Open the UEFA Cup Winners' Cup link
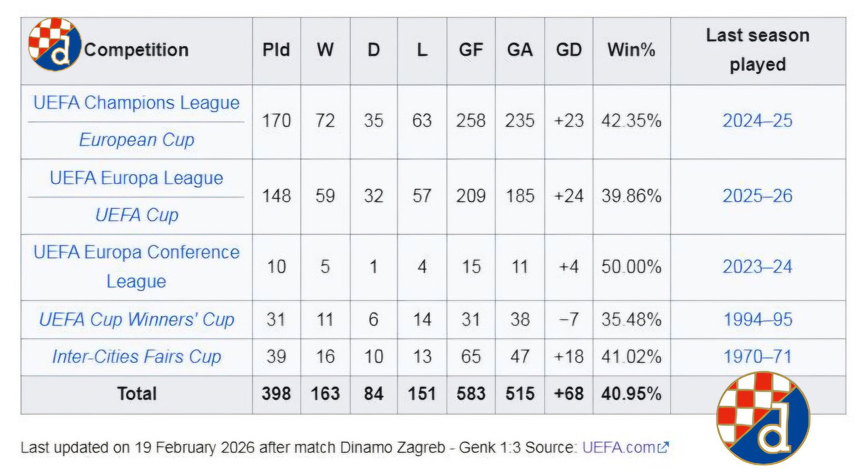The image size is (868, 472). point(136,319)
